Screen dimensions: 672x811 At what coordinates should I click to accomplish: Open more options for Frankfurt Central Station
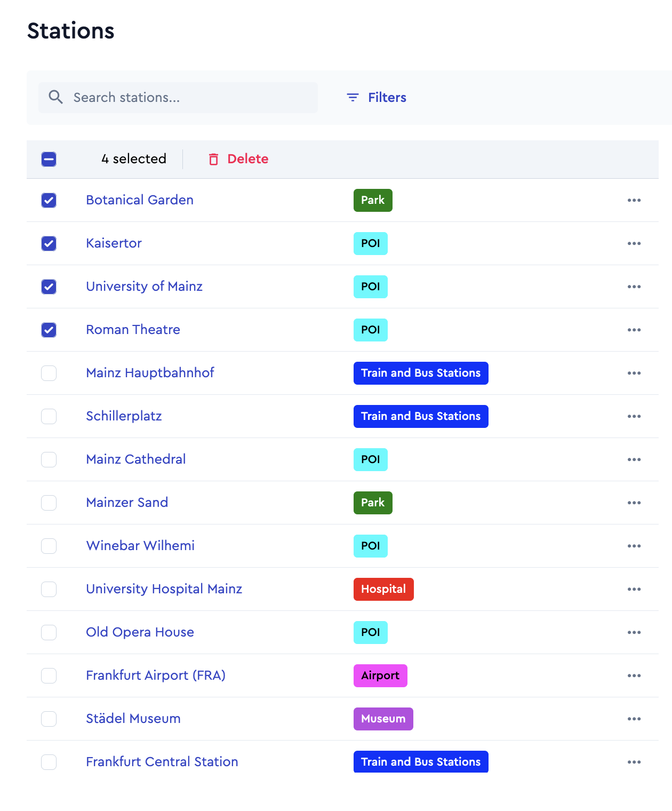(634, 762)
